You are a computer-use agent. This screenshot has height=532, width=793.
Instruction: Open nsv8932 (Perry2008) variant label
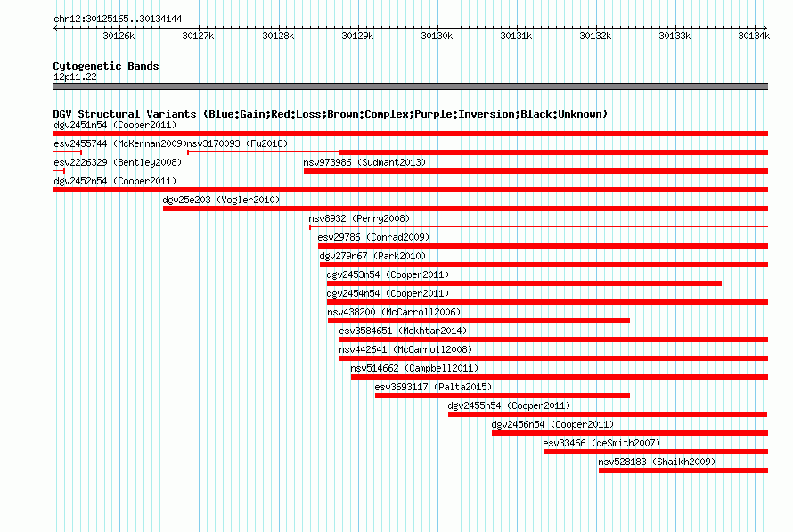359,218
